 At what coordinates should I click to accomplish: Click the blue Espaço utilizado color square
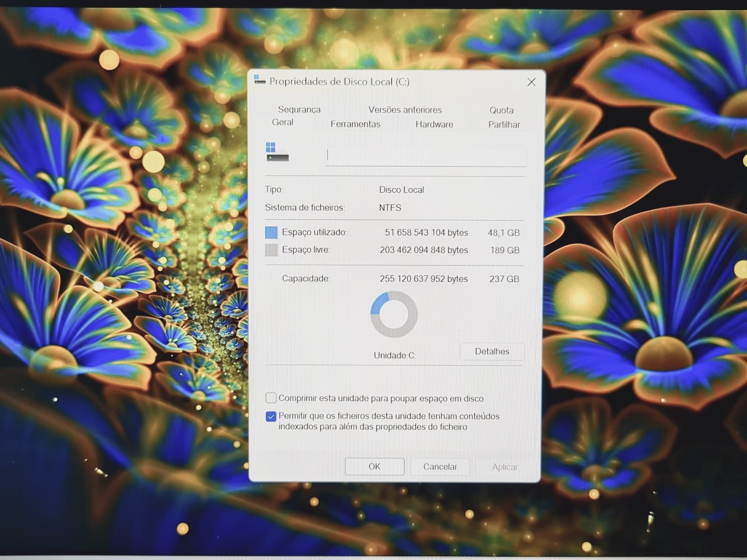pos(271,232)
